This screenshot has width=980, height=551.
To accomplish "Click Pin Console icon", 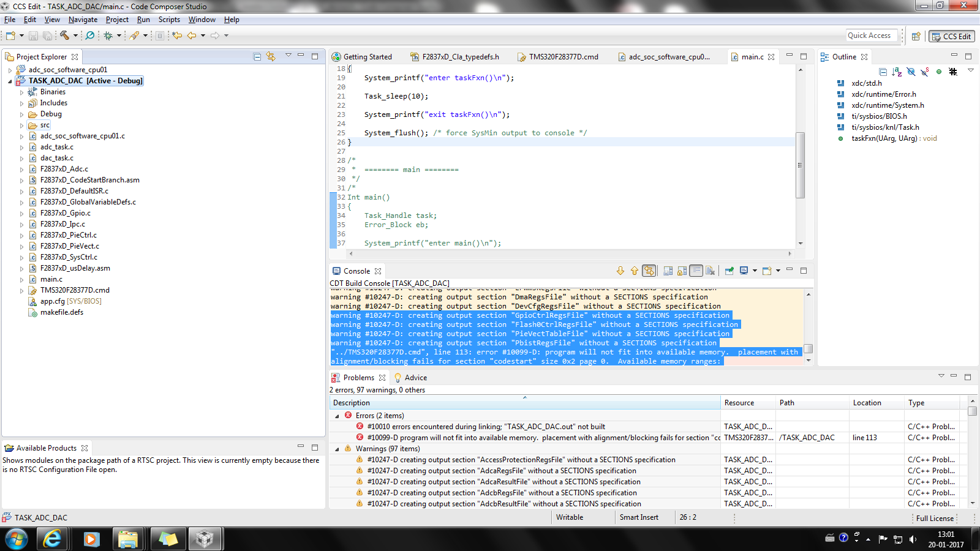I will (729, 271).
